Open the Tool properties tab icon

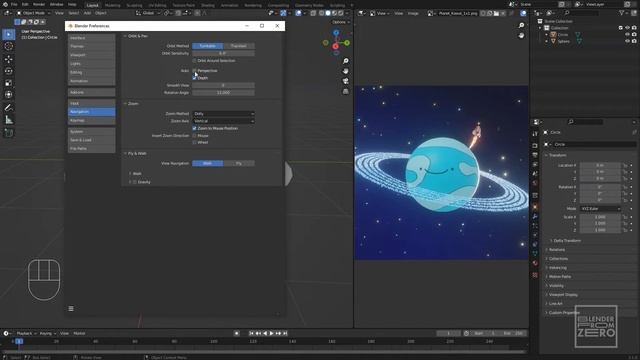point(535,134)
